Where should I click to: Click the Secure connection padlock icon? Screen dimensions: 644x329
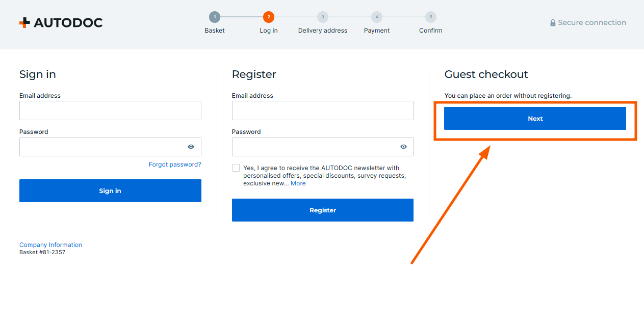click(553, 23)
